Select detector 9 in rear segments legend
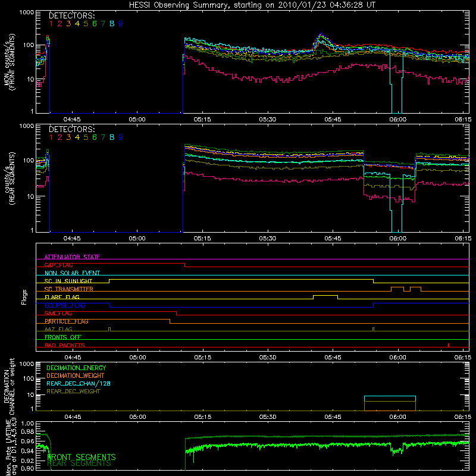Viewport: 476px width, 476px height. coord(121,137)
